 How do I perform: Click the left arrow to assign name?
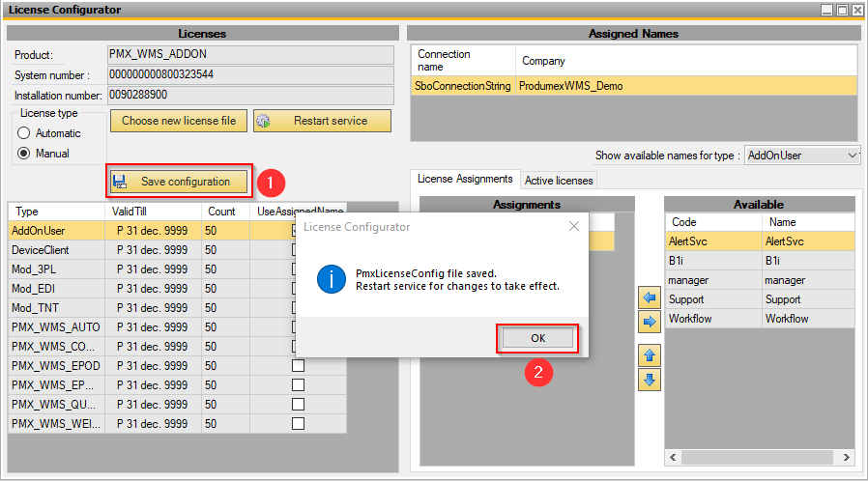coord(650,298)
